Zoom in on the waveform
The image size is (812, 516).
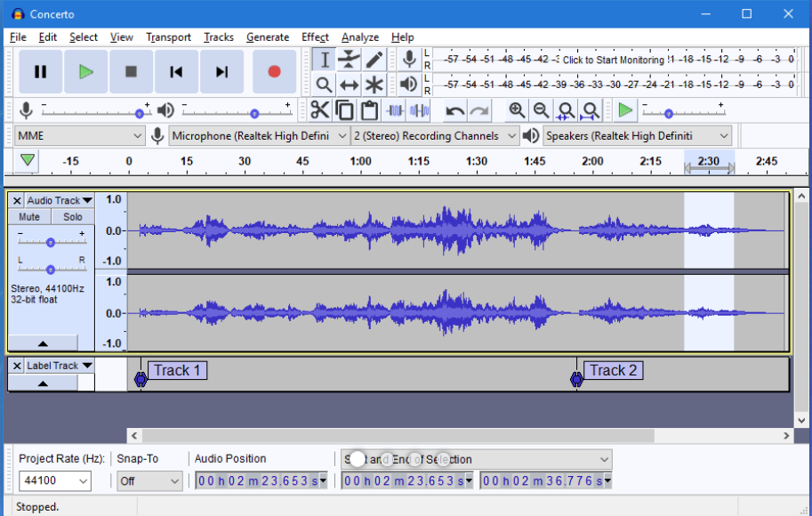[517, 110]
